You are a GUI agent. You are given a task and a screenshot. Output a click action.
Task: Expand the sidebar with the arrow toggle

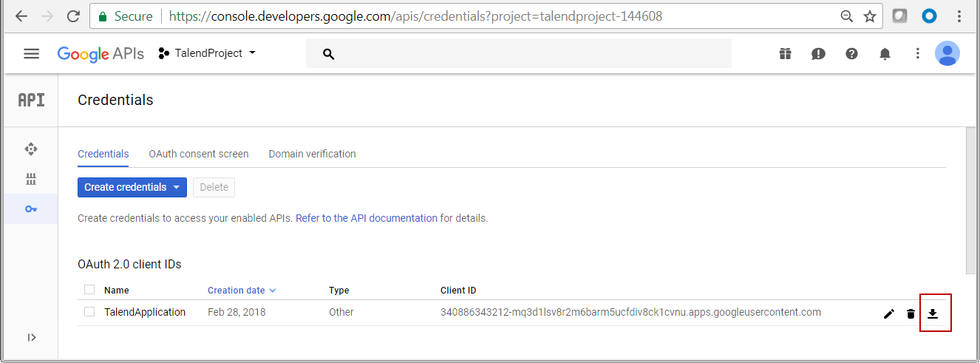[31, 338]
